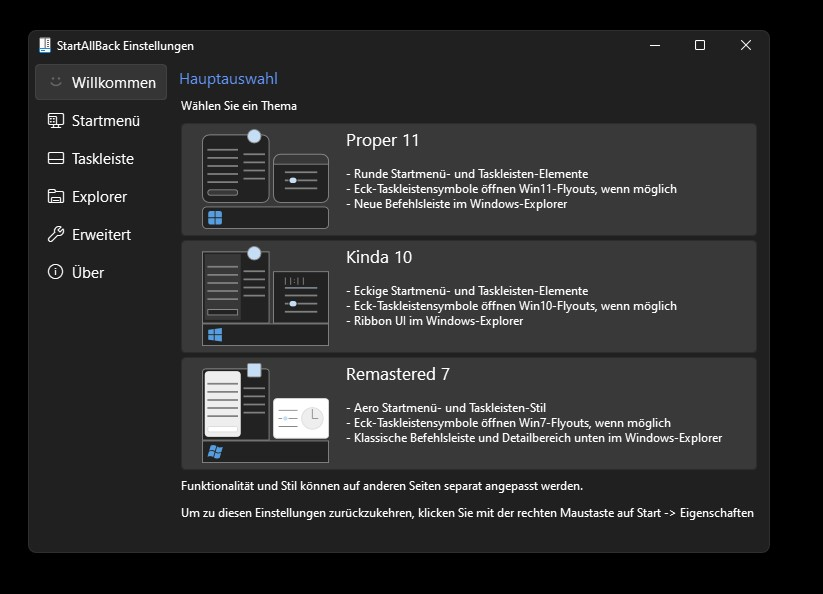Screen dimensions: 823x594
Task: Click the Hauptauswahl heading
Action: click(x=228, y=79)
